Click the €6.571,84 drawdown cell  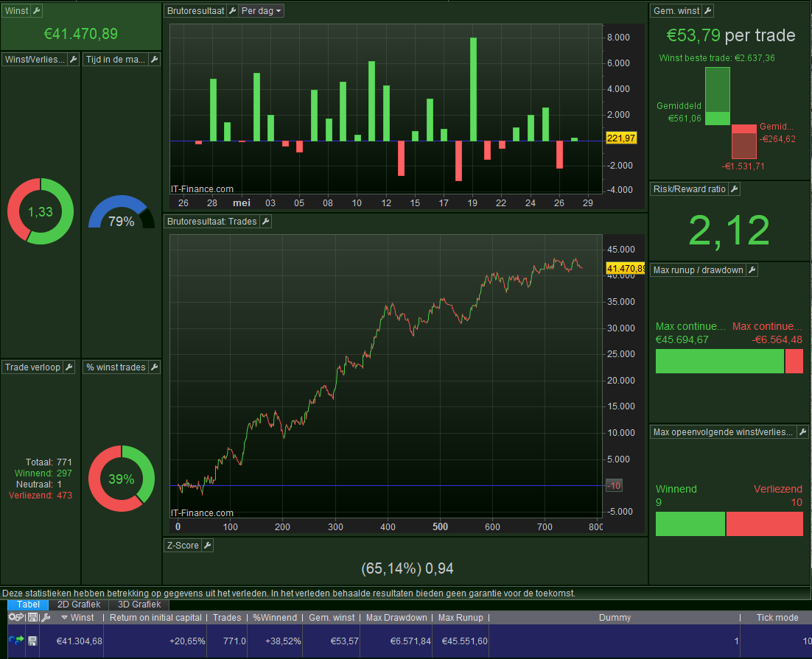click(x=396, y=641)
